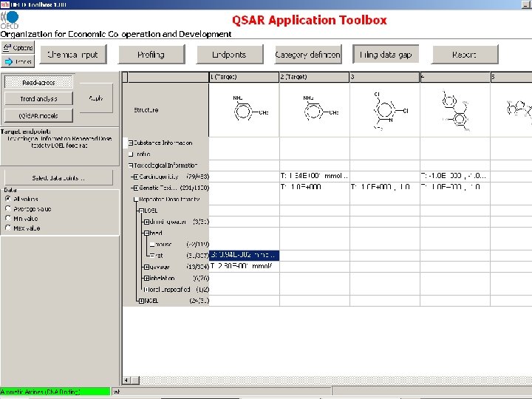The width and height of the screenshot is (532, 399).
Task: Switch to the Profiling stage
Action: coord(151,54)
